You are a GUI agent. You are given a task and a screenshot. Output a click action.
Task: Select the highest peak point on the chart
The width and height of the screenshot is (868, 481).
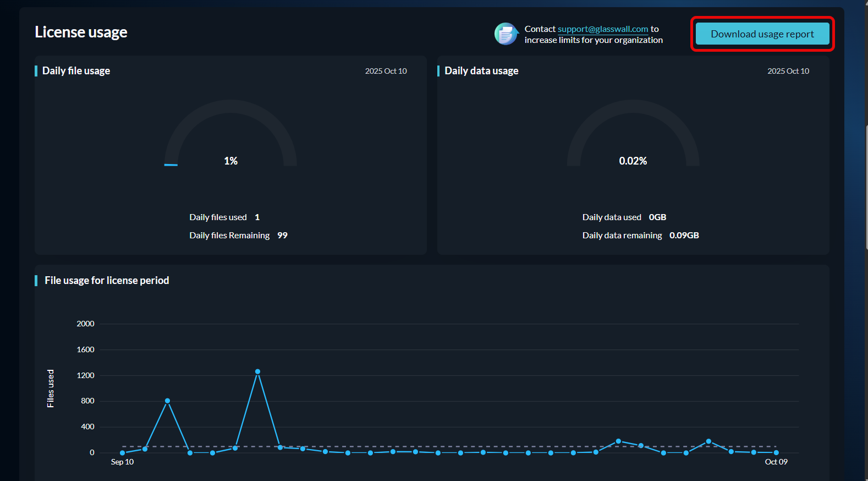coord(257,371)
